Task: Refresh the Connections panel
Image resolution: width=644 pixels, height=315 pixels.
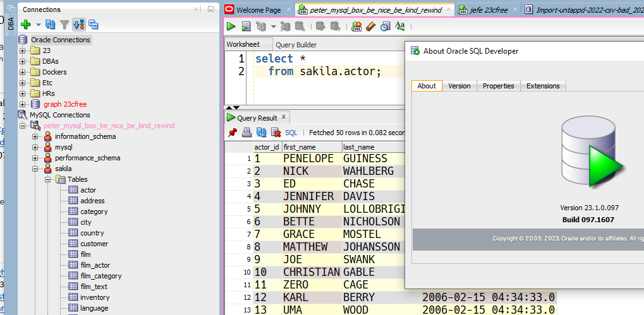Action: (x=50, y=25)
